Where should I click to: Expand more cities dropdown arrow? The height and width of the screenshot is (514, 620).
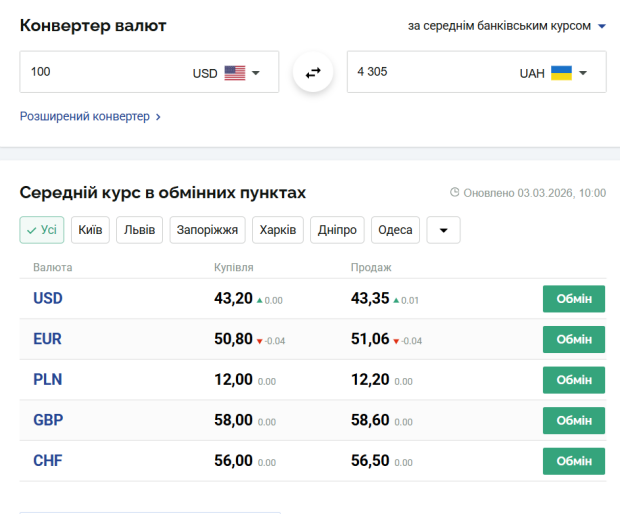pos(443,230)
